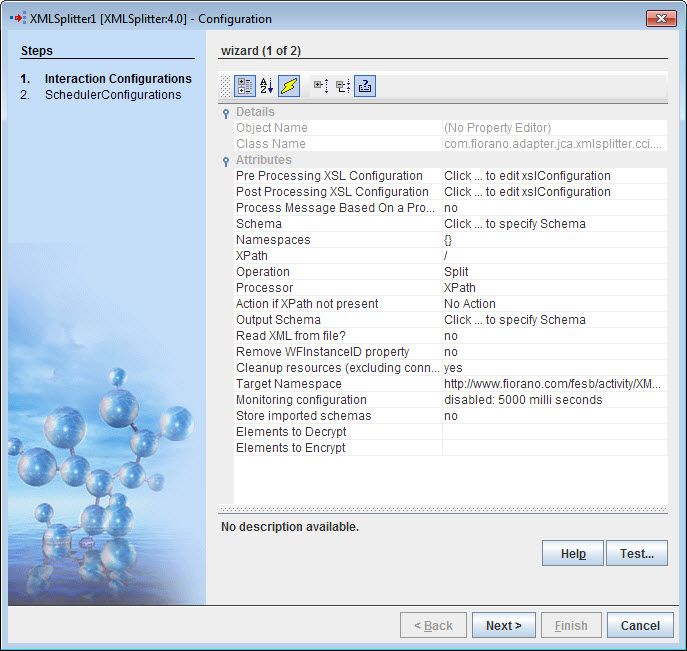The width and height of the screenshot is (687, 651).
Task: Toggle the categorized view toolbar icon
Action: pyautogui.click(x=244, y=86)
